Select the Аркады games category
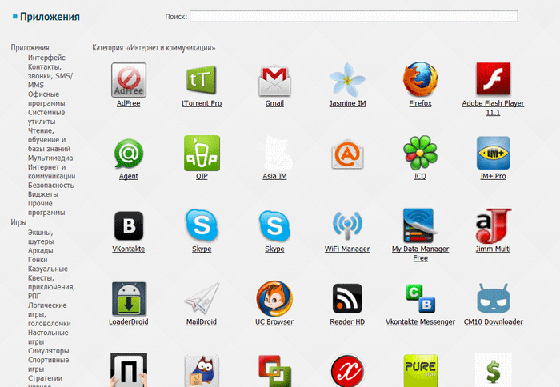This screenshot has width=560, height=387. (x=41, y=251)
